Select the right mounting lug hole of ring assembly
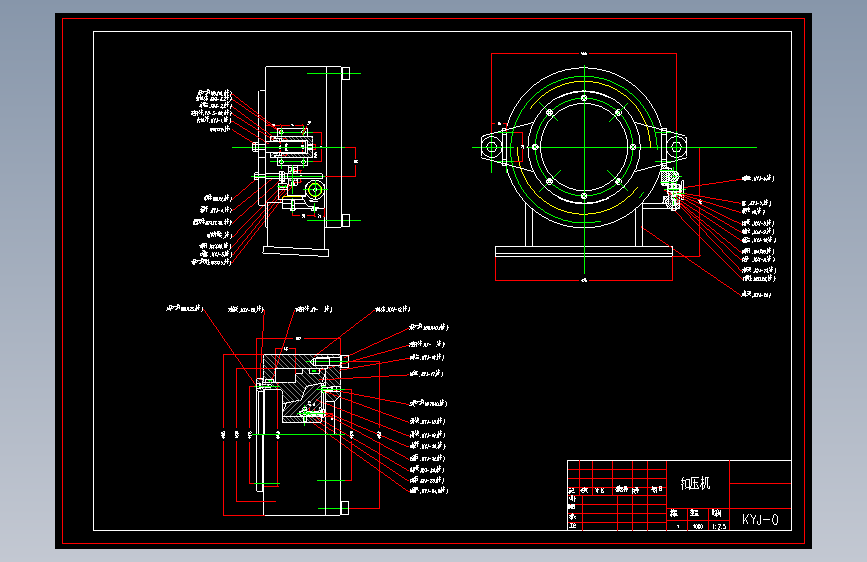The image size is (867, 562). [676, 148]
